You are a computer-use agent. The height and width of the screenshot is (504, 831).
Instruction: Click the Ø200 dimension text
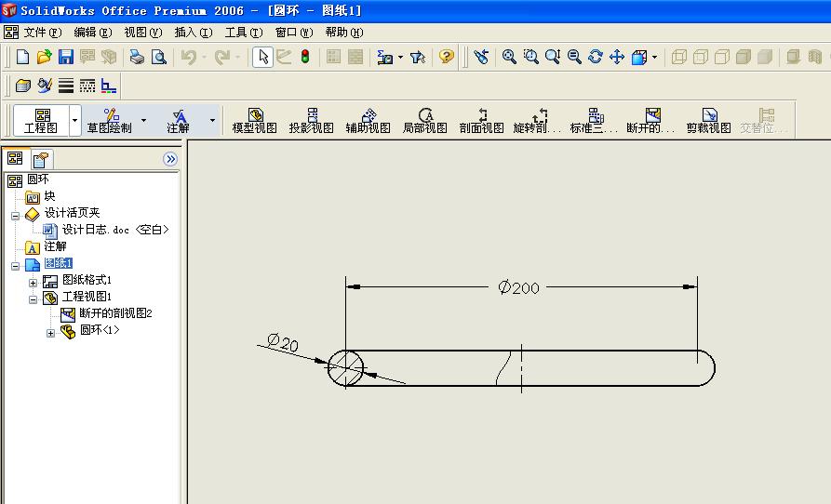coord(518,287)
